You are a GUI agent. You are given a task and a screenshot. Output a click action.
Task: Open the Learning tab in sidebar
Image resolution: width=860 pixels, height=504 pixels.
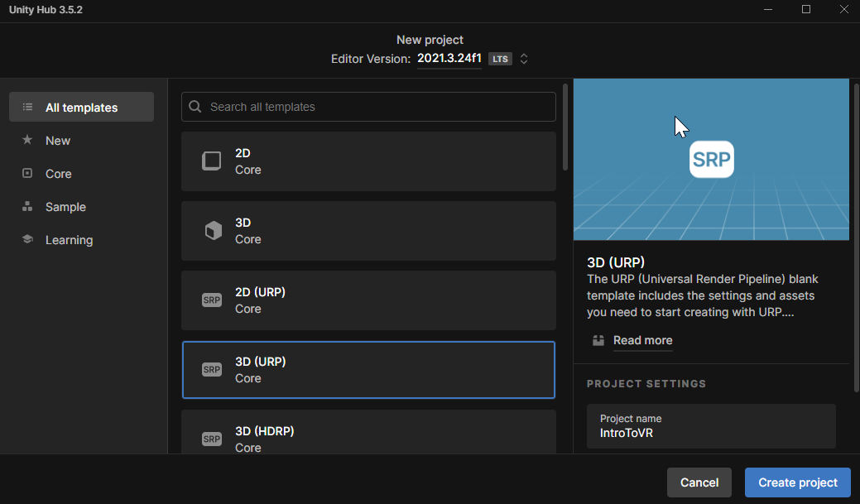(x=69, y=239)
